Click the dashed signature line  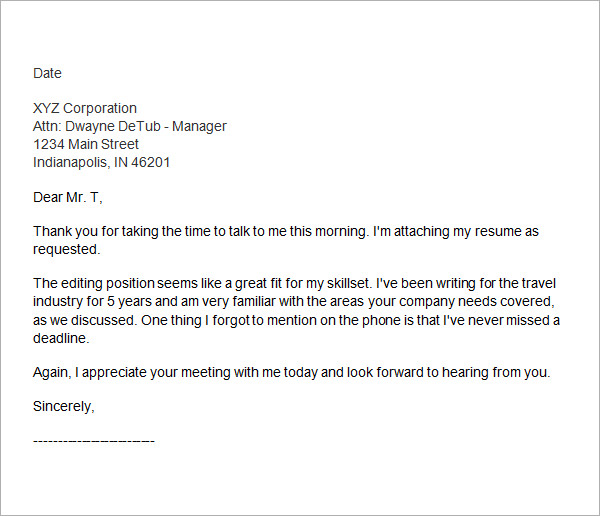tap(94, 441)
